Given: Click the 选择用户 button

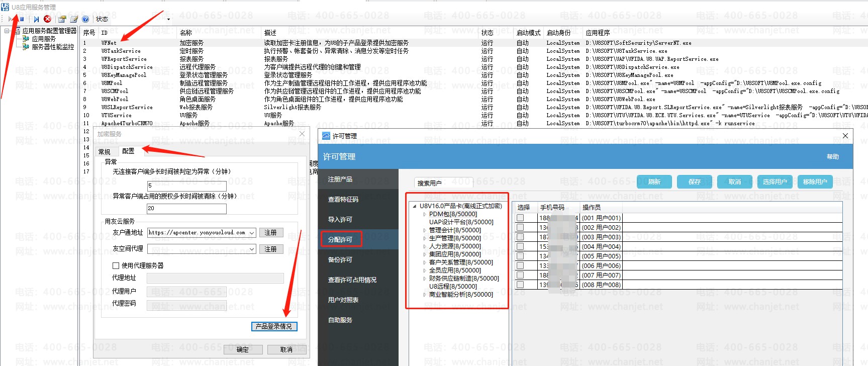Looking at the screenshot, I should point(775,182).
